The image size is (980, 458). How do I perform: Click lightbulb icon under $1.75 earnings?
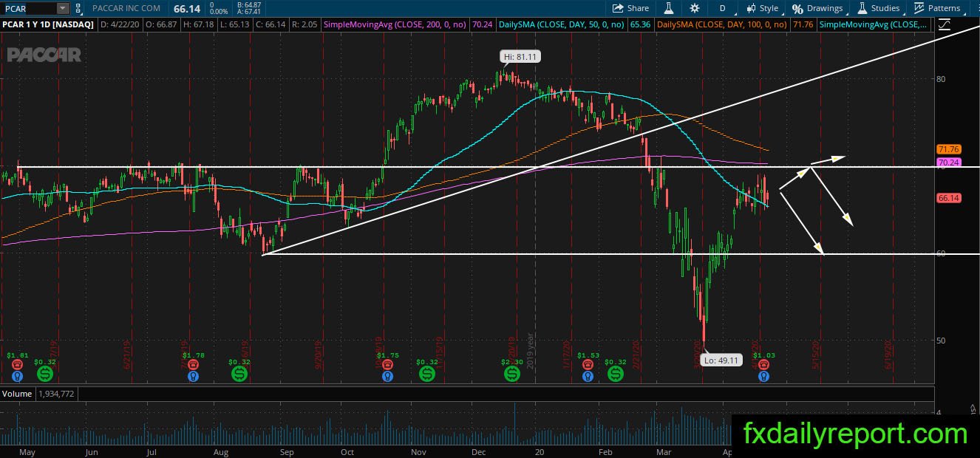pos(387,376)
